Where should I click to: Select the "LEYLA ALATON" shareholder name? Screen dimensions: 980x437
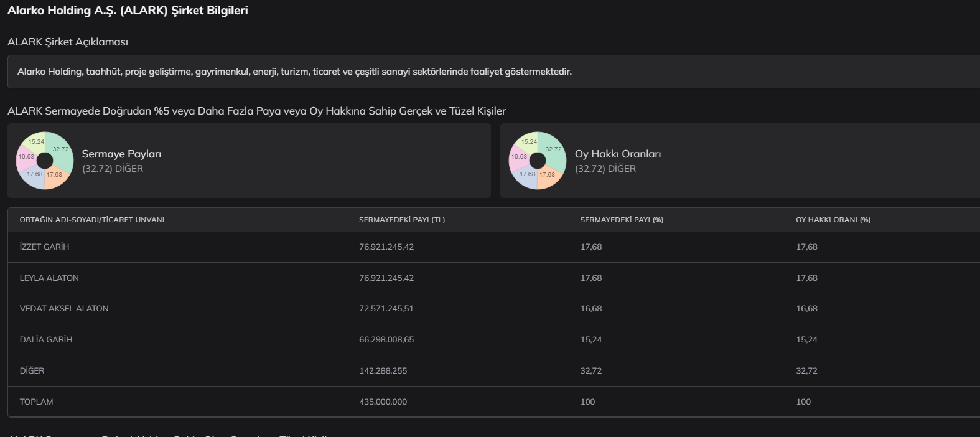tap(49, 278)
